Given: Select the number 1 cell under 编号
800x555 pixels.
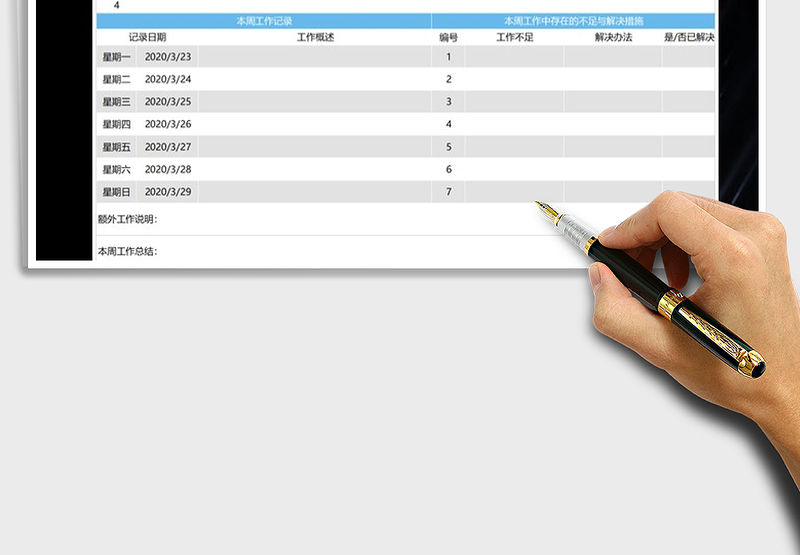Looking at the screenshot, I should (448, 57).
